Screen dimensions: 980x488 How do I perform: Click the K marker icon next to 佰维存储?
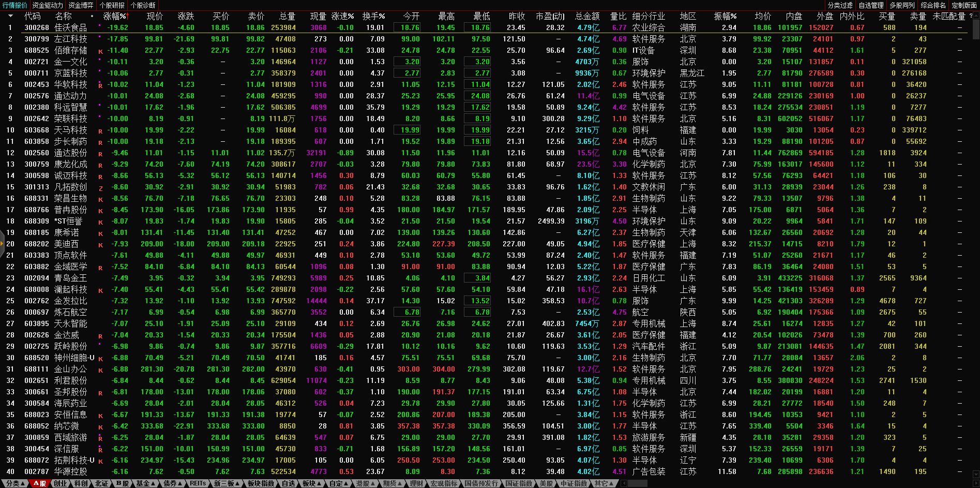pos(100,51)
